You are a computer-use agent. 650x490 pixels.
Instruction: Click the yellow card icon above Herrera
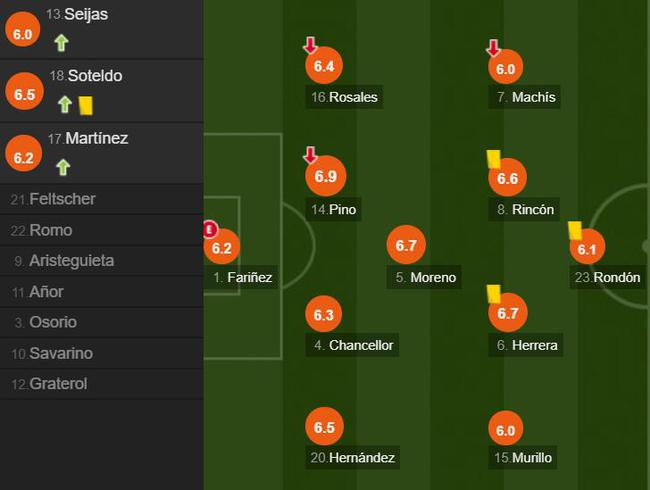(x=493, y=293)
